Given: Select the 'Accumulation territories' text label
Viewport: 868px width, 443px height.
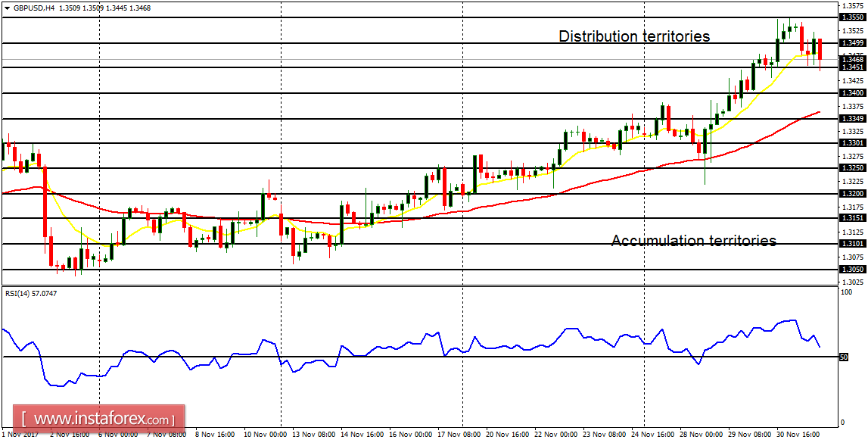Looking at the screenshot, I should tap(694, 240).
